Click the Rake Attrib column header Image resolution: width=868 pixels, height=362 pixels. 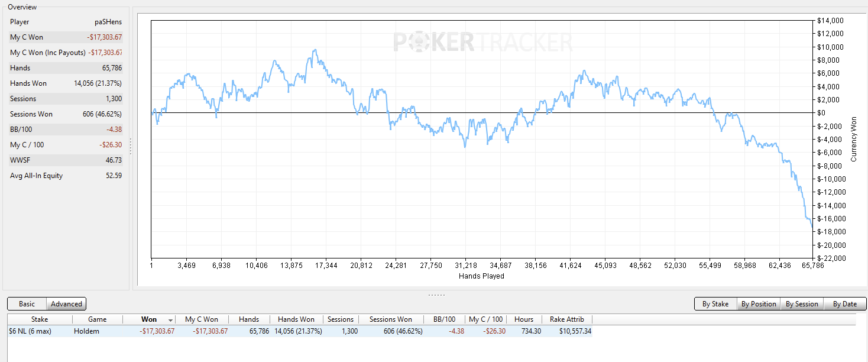click(566, 319)
